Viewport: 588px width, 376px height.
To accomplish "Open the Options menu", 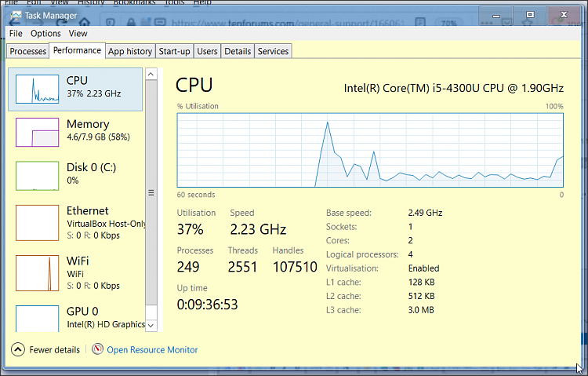I will 45,34.
